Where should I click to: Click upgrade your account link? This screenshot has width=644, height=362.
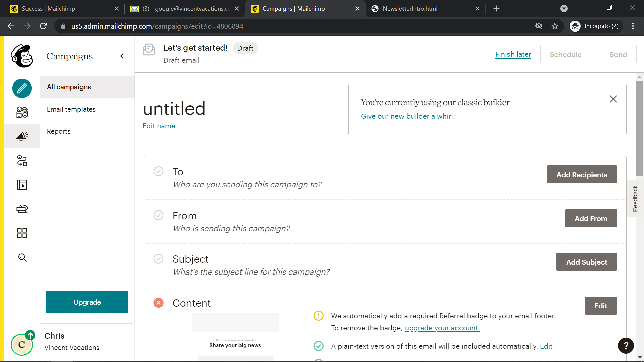[x=442, y=328]
